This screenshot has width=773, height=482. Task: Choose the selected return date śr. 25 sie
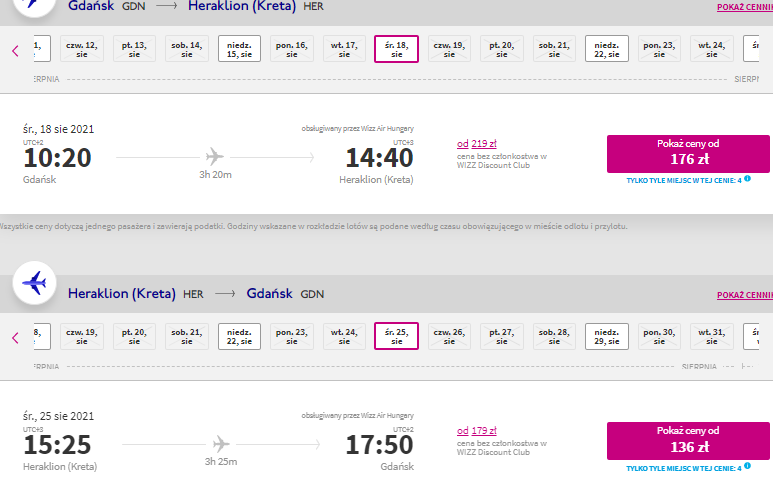coord(396,336)
